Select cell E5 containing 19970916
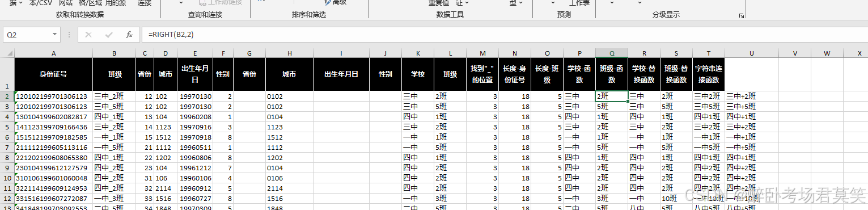The image size is (868, 210). coord(195,127)
